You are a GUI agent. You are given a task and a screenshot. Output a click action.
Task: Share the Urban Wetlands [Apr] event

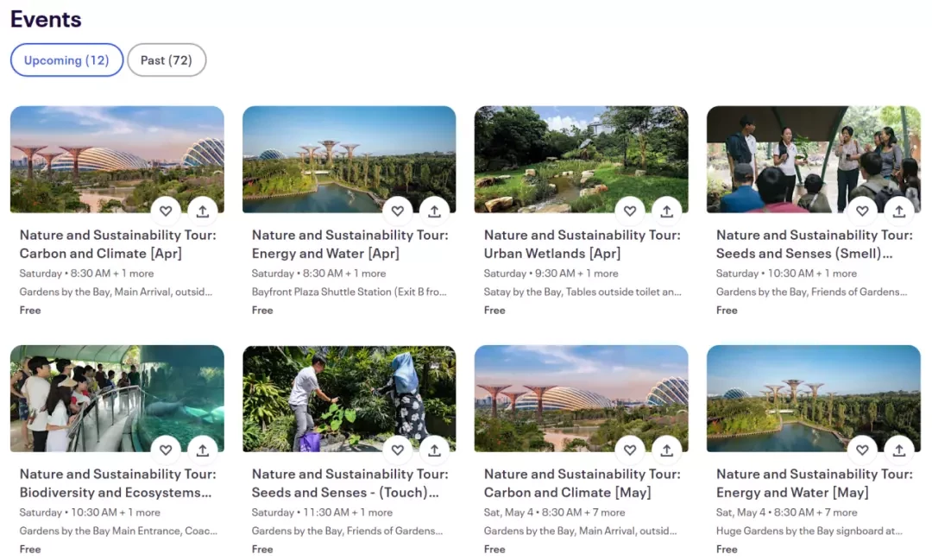tap(667, 211)
